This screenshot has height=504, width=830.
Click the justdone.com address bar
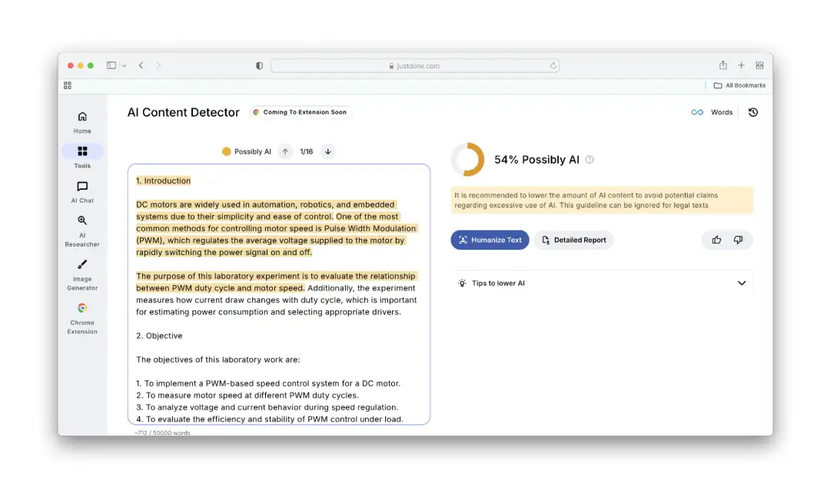414,65
